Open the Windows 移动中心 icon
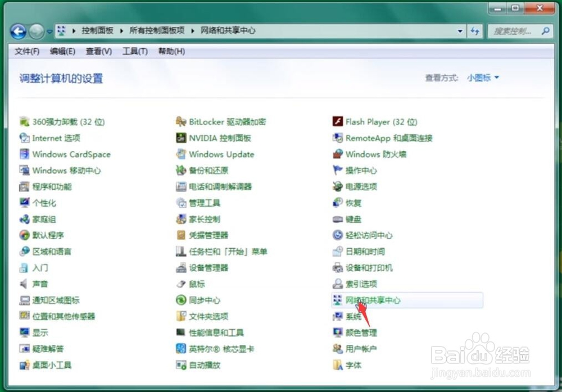Screen dimensions: 562x392 [x=24, y=170]
